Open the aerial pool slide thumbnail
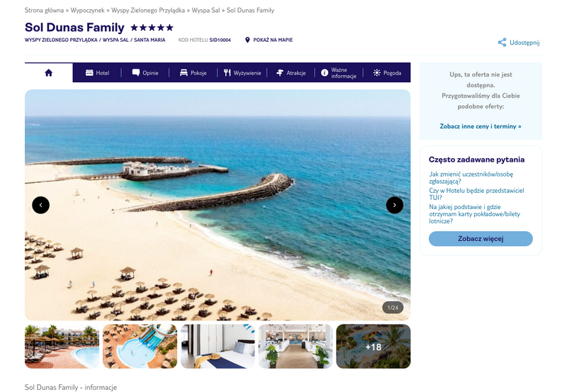Viewport: 567px width, 392px height. tap(140, 347)
